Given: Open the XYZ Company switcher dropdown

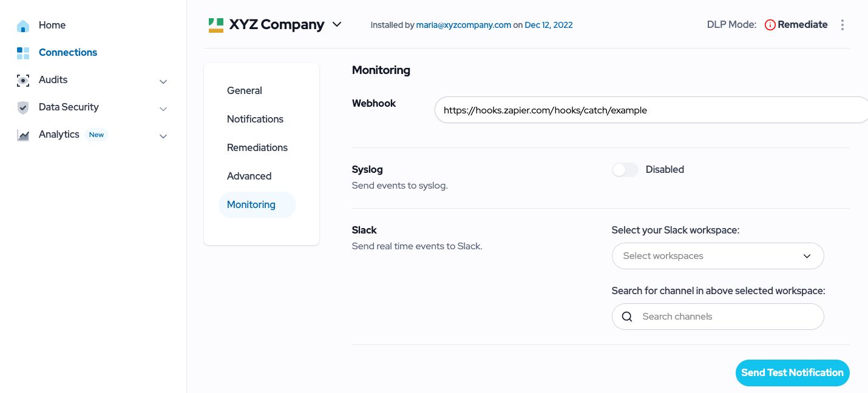Looking at the screenshot, I should 337,25.
